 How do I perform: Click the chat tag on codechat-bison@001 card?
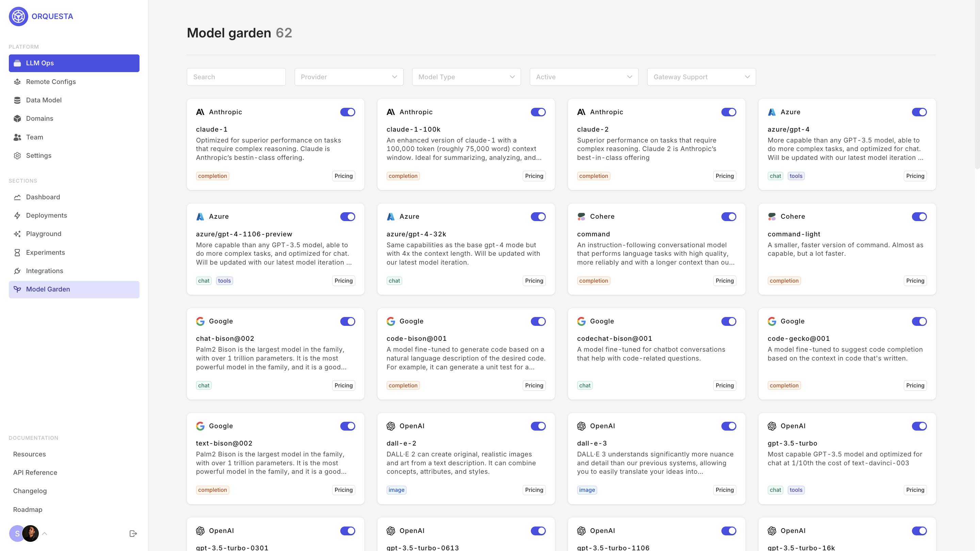pyautogui.click(x=584, y=386)
